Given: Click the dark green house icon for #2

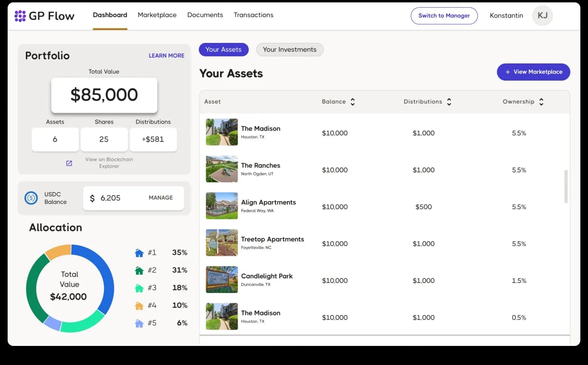Looking at the screenshot, I should (139, 271).
